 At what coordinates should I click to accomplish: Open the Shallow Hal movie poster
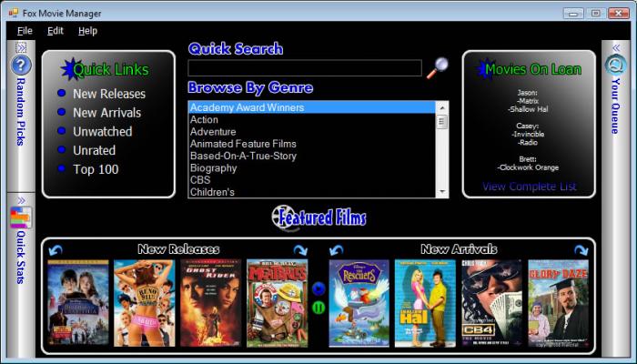[x=425, y=303]
